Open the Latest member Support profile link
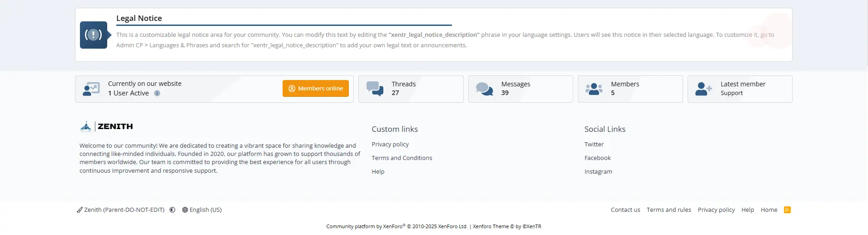This screenshot has height=235, width=868. (x=732, y=93)
